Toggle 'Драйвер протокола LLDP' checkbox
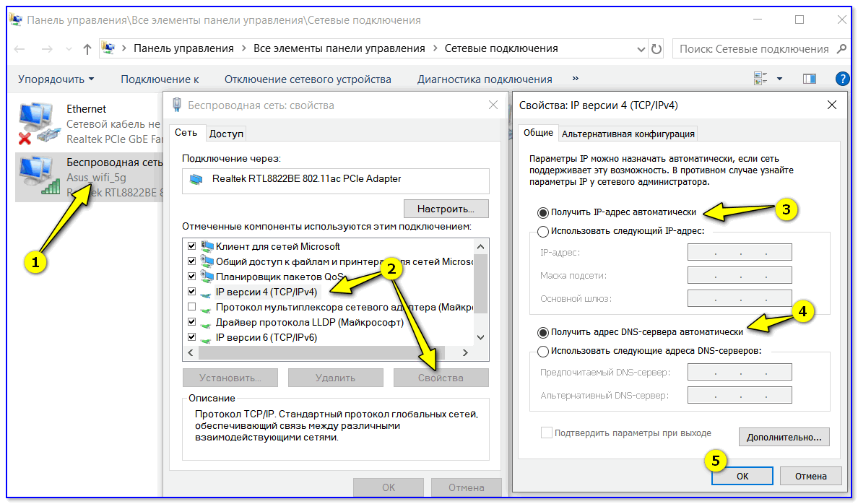The height and width of the screenshot is (504, 858). coord(191,322)
